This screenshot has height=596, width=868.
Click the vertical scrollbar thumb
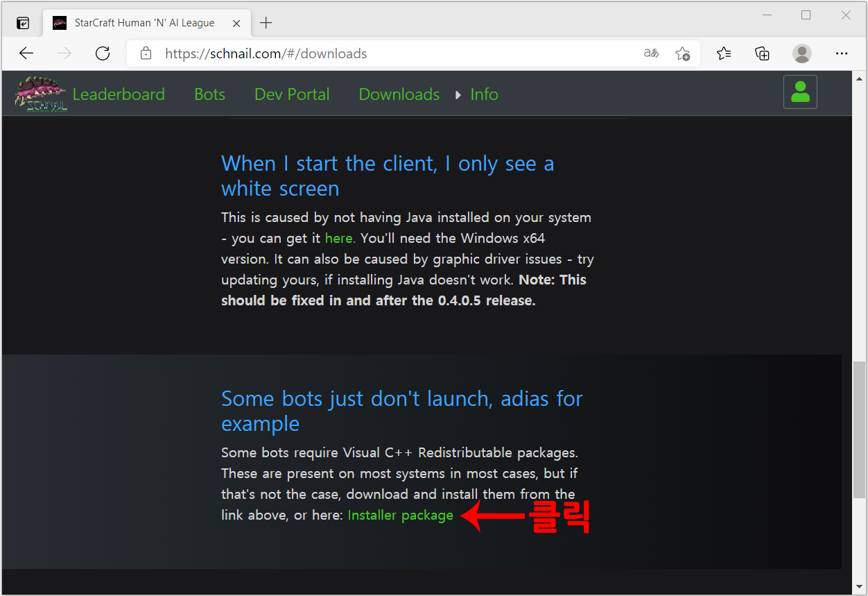859,429
